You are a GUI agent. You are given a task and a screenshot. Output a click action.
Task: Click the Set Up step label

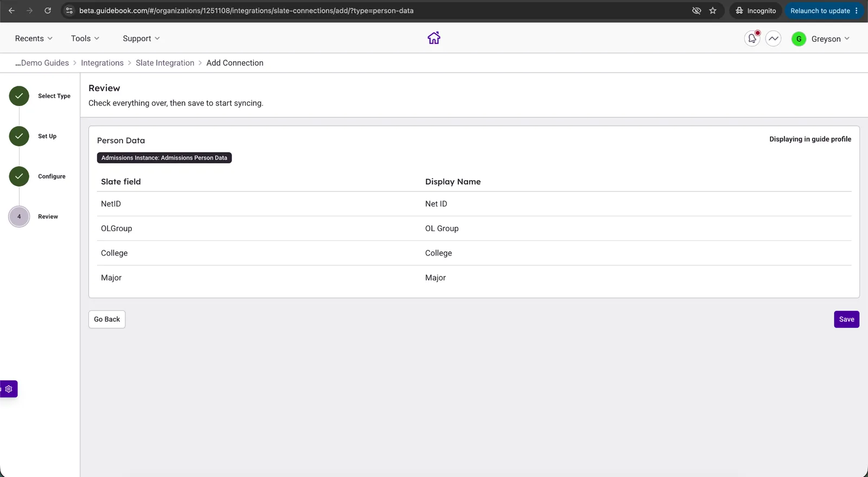47,136
